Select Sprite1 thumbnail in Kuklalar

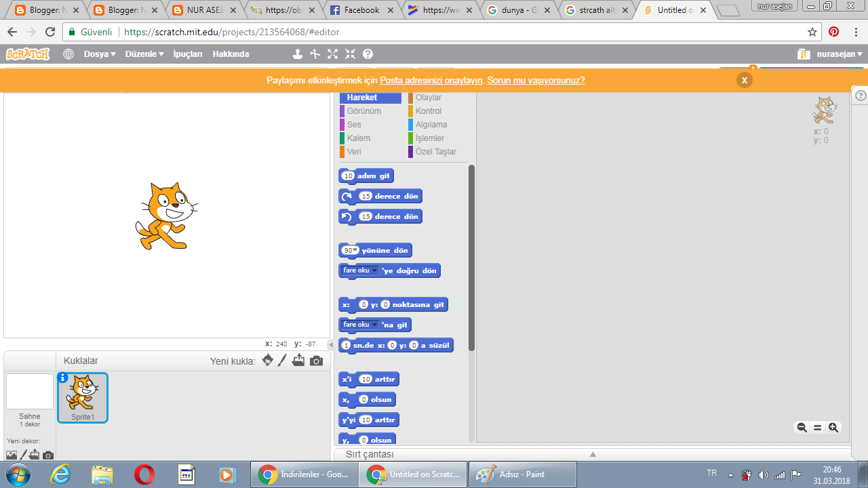[x=83, y=397]
